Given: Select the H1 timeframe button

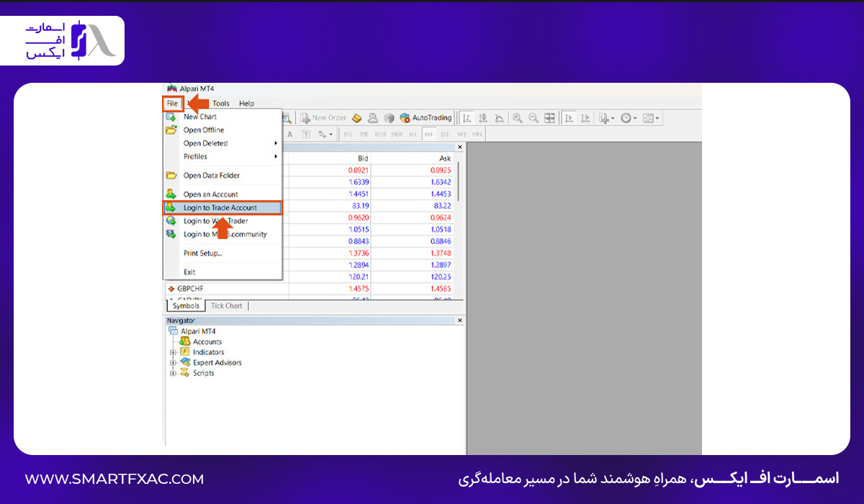Looking at the screenshot, I should point(413,135).
